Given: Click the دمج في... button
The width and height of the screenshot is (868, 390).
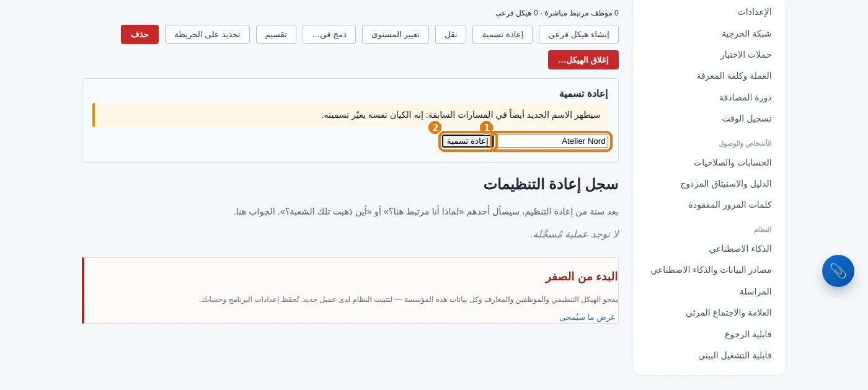Looking at the screenshot, I should click(329, 34).
